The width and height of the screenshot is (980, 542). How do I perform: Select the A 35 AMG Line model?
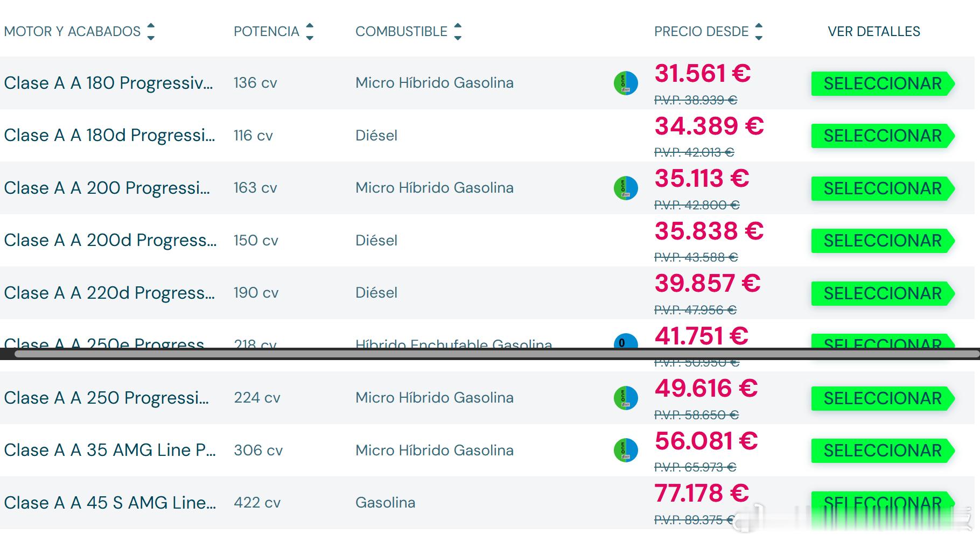[882, 451]
